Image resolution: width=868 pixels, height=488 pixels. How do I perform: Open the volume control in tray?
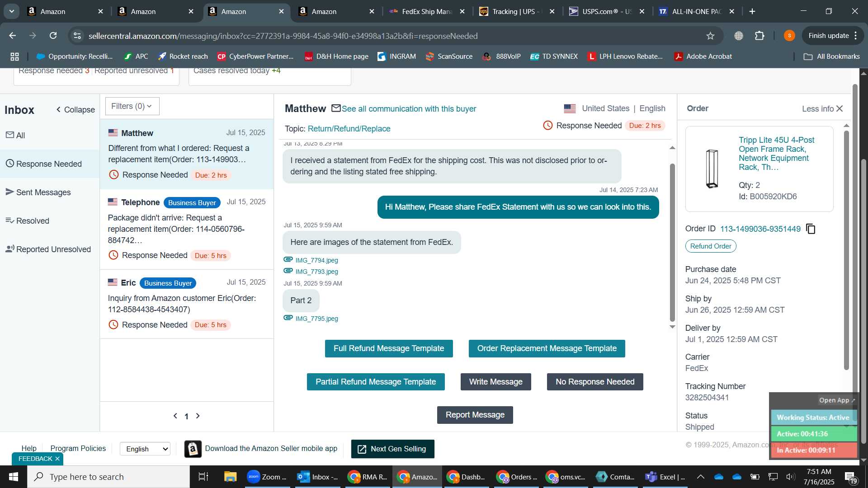(x=790, y=477)
